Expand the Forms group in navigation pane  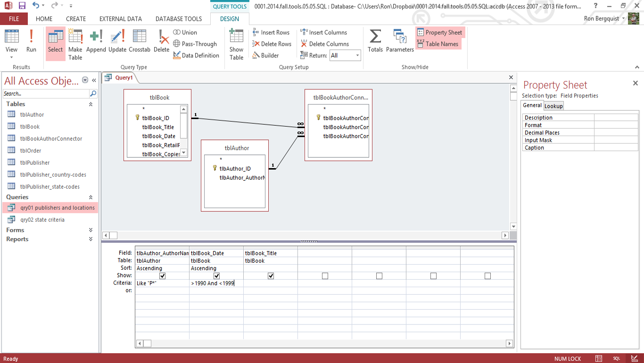(x=91, y=230)
